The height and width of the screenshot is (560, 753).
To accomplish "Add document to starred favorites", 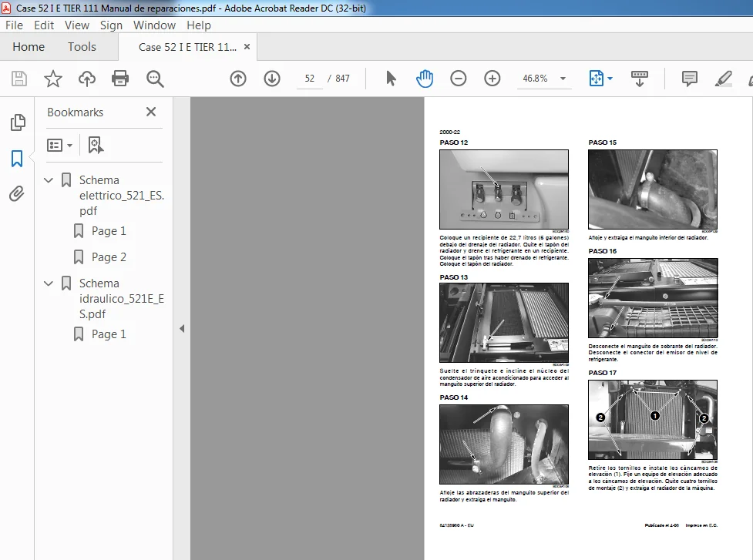I will 53,79.
